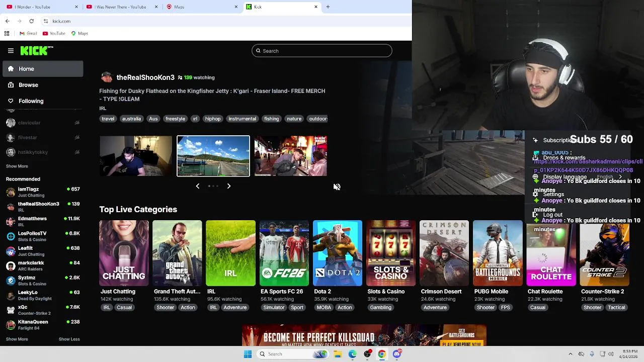Open the Just Chatting category card
The height and width of the screenshot is (362, 644).
pos(124,253)
